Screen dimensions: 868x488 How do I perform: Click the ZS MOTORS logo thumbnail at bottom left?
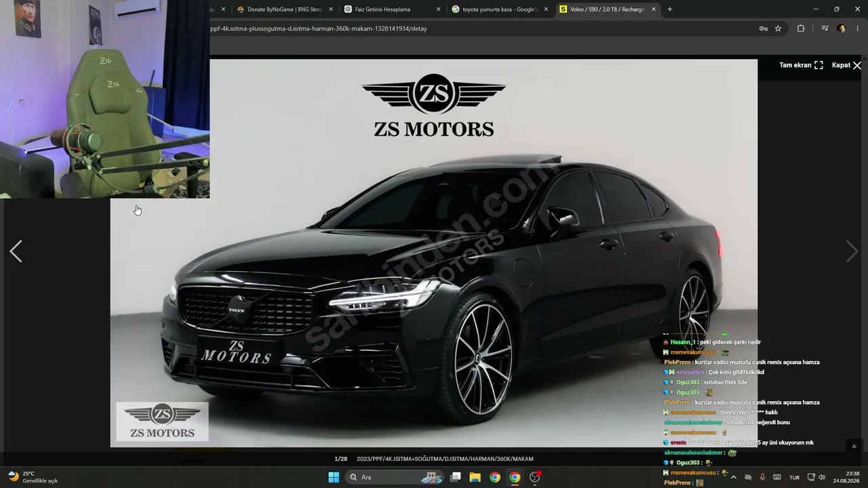pyautogui.click(x=163, y=422)
